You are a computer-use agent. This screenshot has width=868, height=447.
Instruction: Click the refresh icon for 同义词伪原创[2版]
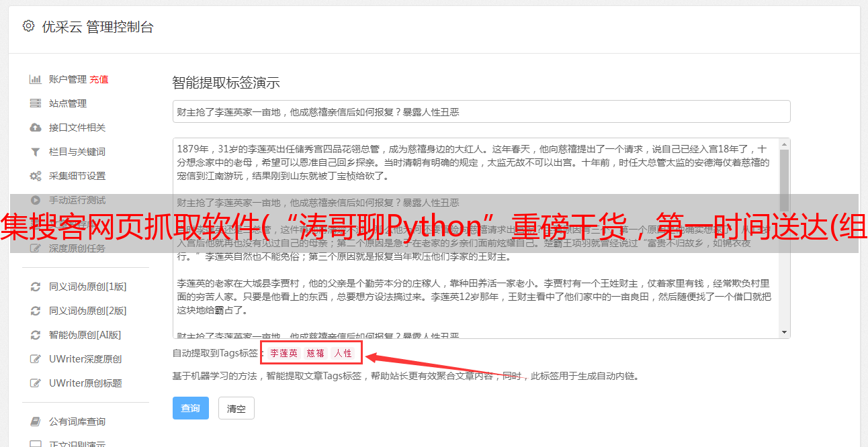(x=36, y=311)
